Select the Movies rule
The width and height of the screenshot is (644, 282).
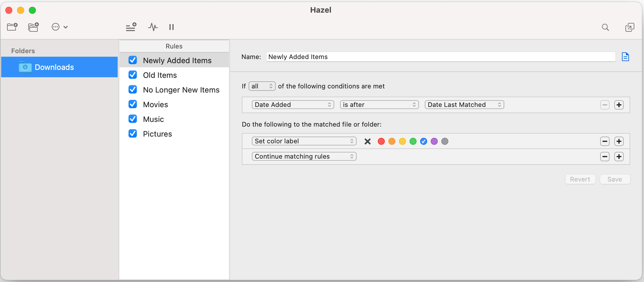coord(174,104)
